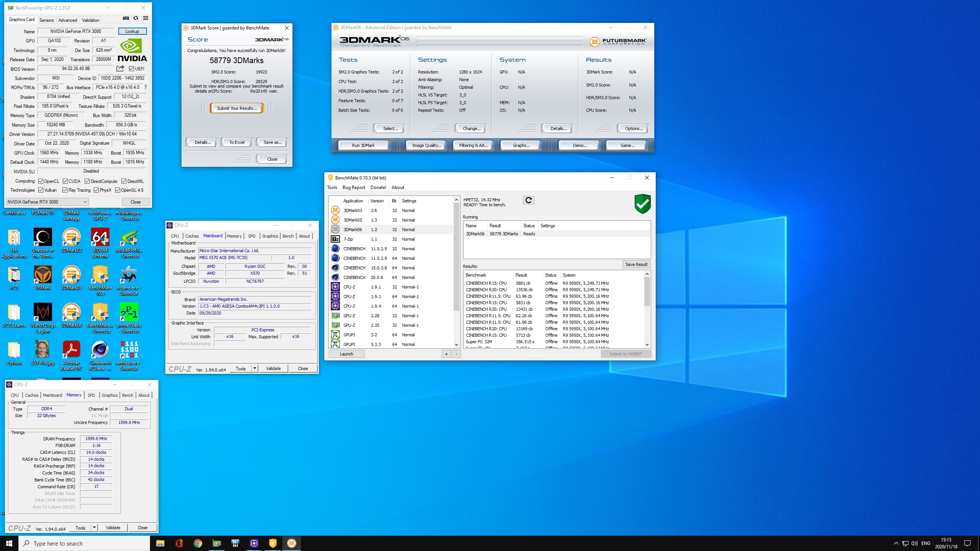
Task: Open Tools menu in BenchMate
Action: (x=332, y=187)
